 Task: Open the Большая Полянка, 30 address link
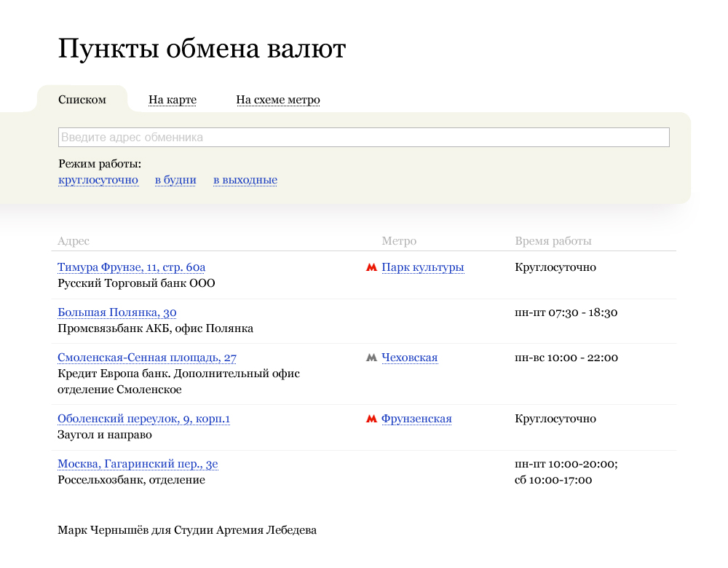point(117,312)
